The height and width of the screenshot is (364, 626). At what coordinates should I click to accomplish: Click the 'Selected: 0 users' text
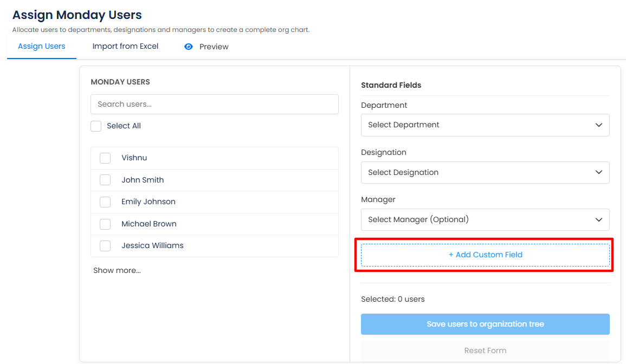(x=393, y=299)
